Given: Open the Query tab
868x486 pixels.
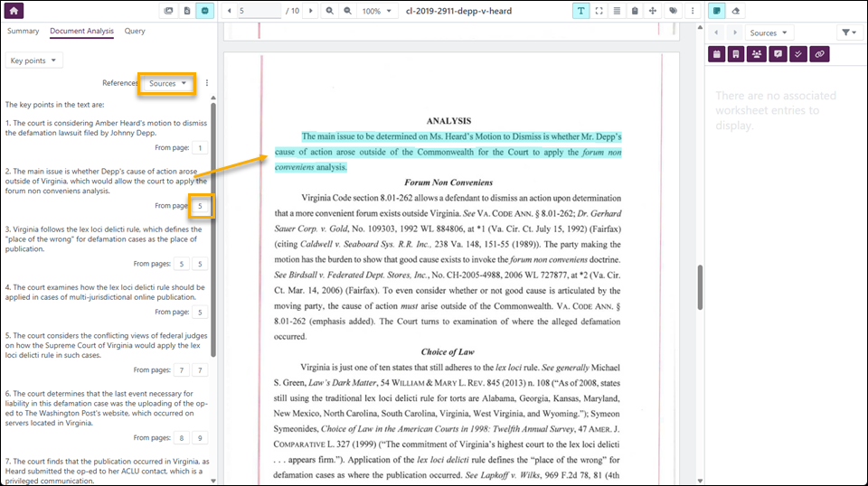Looking at the screenshot, I should (x=135, y=31).
